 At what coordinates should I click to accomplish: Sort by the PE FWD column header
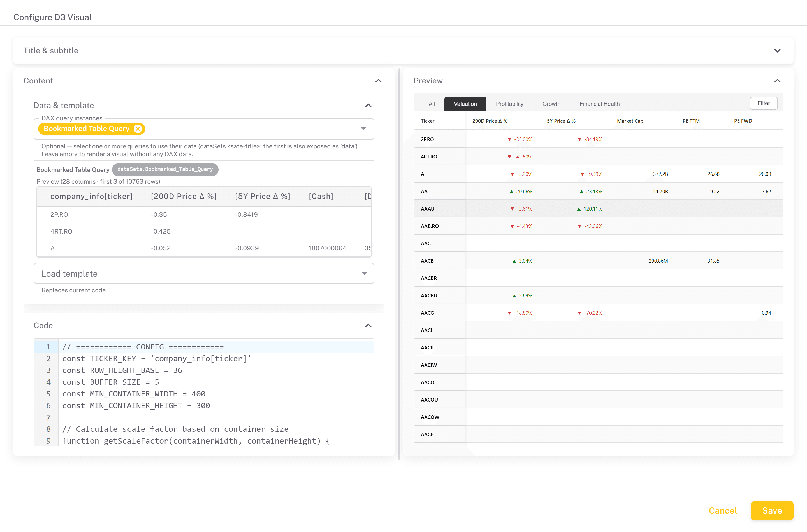(x=743, y=121)
